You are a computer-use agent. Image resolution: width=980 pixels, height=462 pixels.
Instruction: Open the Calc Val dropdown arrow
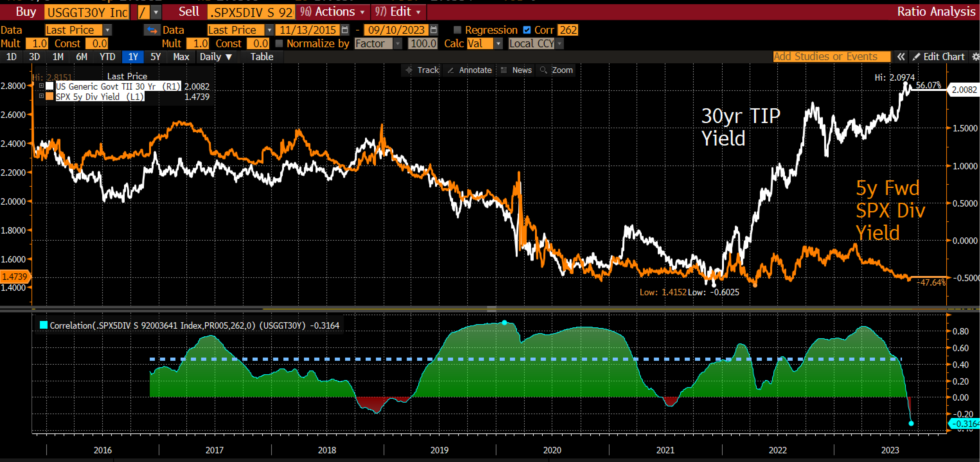pyautogui.click(x=498, y=44)
